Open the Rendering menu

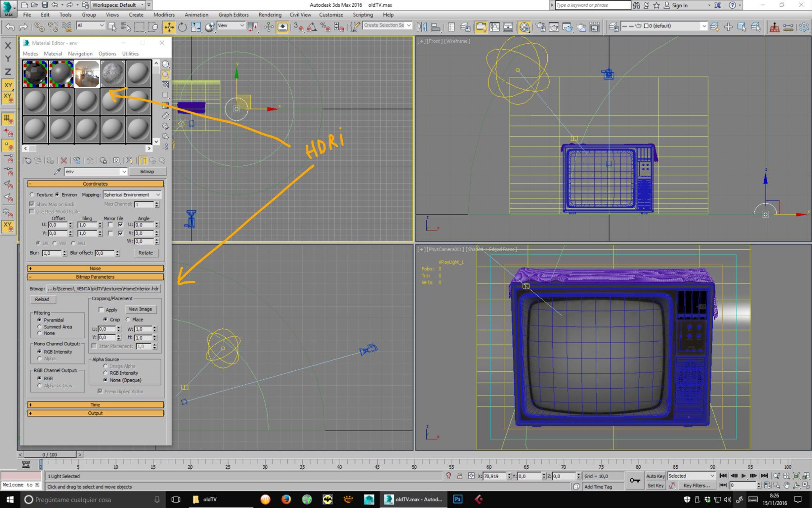tap(270, 15)
